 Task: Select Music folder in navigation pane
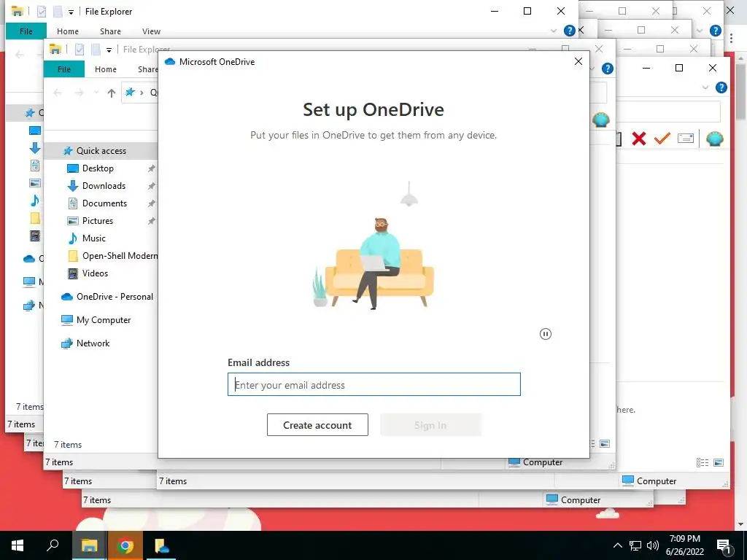93,238
